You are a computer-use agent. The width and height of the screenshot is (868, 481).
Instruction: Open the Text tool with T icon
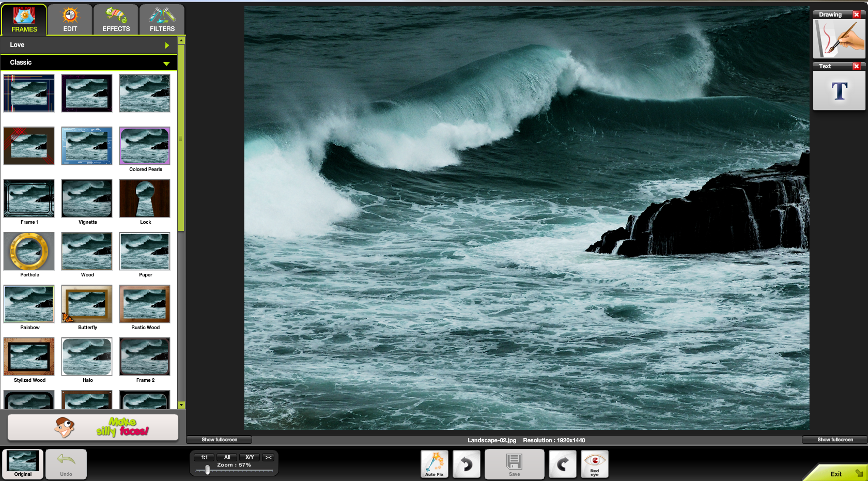point(839,91)
